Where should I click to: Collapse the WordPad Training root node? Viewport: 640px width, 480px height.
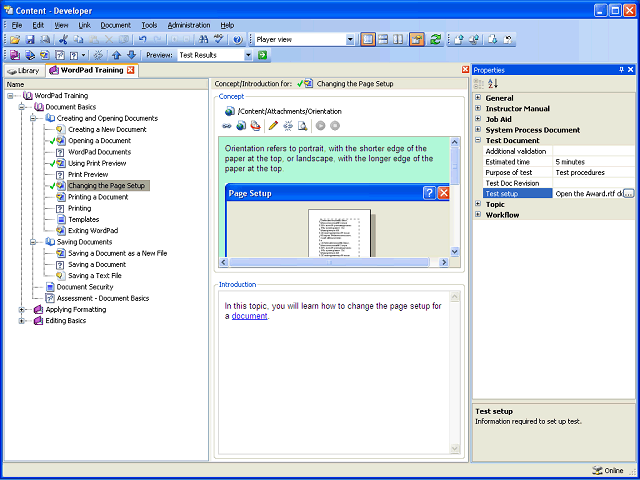10,96
